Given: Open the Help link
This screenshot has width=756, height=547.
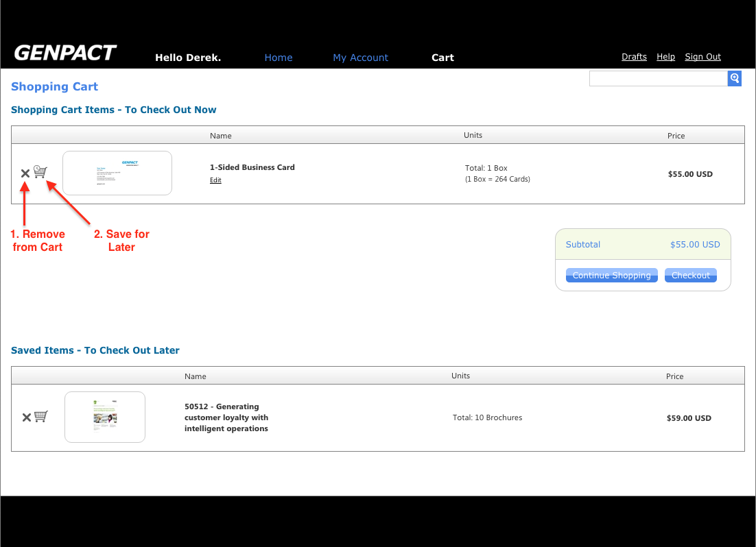Looking at the screenshot, I should tap(665, 57).
